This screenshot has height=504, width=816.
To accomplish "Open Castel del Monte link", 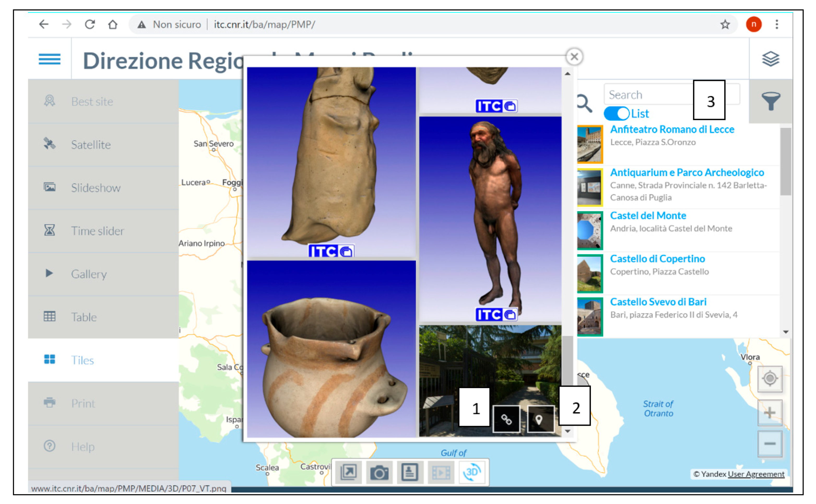I will click(x=648, y=216).
